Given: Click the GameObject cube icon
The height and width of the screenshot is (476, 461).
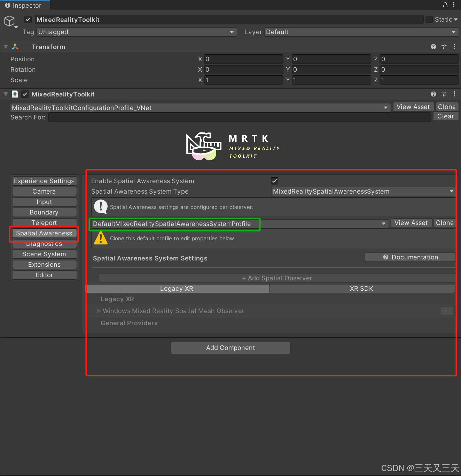Looking at the screenshot, I should point(9,21).
